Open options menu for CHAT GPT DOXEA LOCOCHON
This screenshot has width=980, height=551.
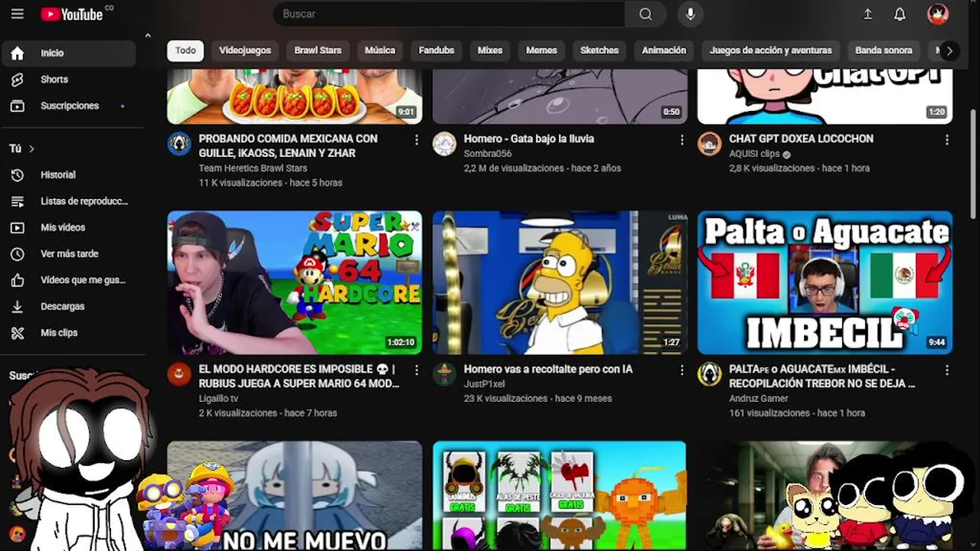click(x=947, y=140)
